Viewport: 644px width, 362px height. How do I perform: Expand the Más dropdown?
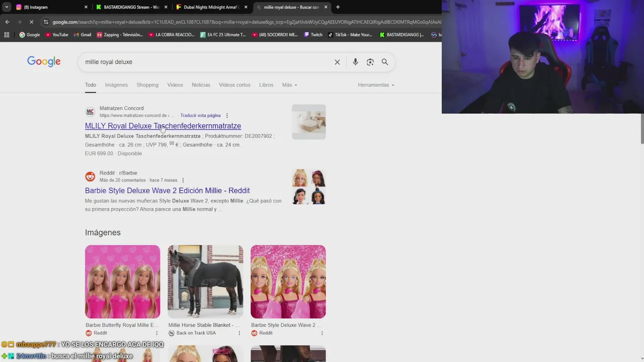(289, 85)
